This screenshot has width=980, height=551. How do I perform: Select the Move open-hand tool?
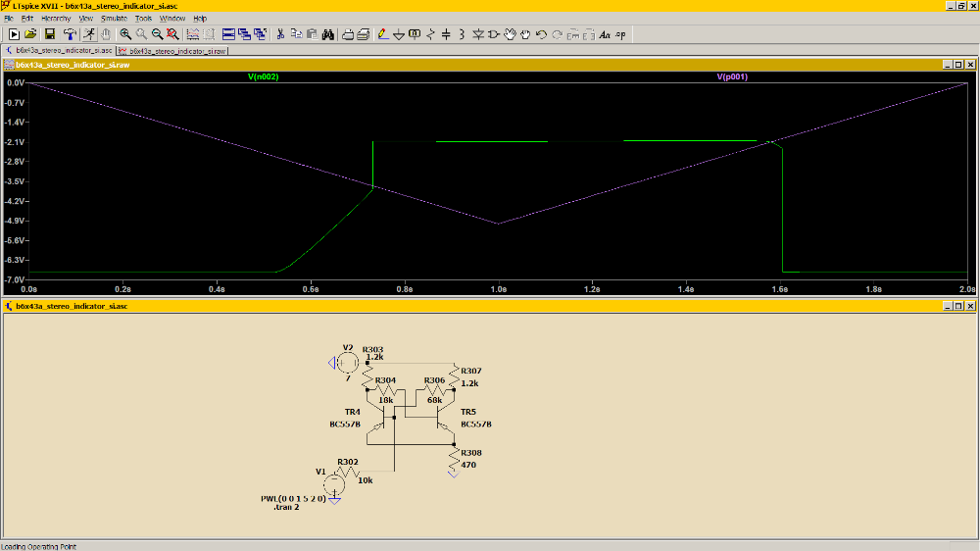510,34
